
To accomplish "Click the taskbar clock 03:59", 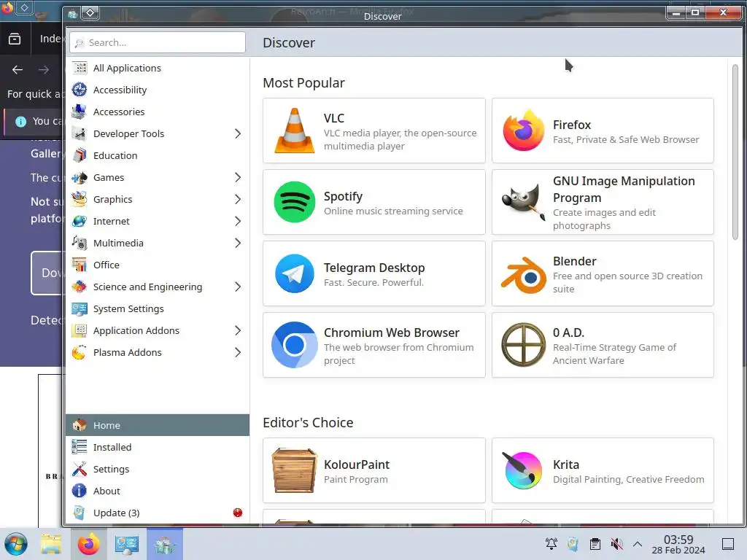I will pyautogui.click(x=678, y=540).
